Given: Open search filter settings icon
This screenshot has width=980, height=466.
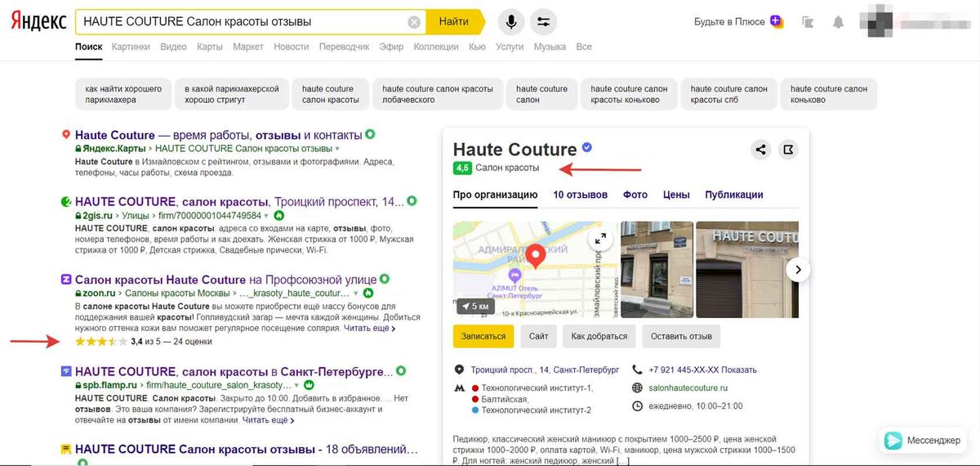Looking at the screenshot, I should click(543, 21).
